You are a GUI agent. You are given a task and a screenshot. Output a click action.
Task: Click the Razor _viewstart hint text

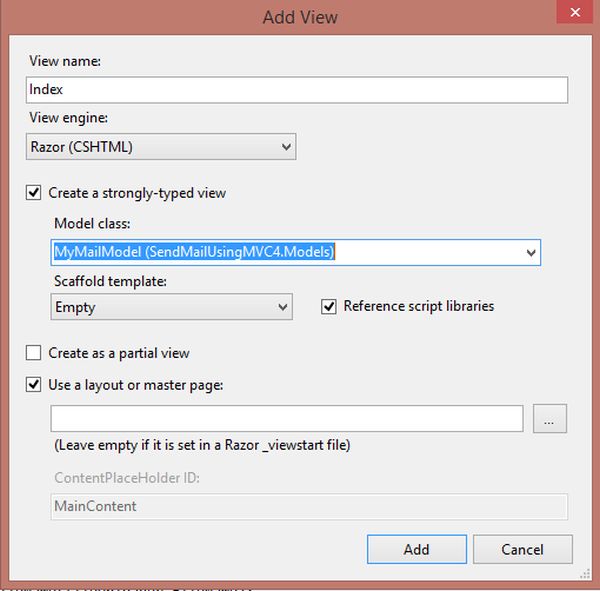(x=202, y=444)
